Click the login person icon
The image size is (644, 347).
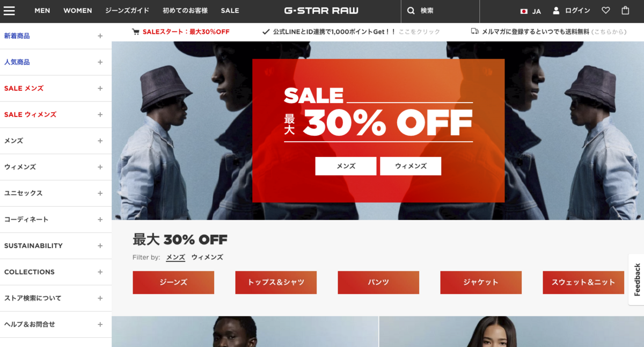[556, 11]
